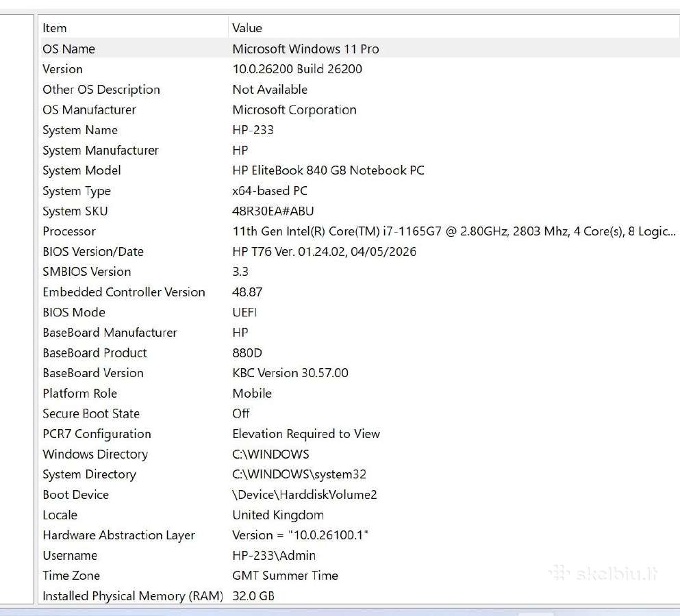The height and width of the screenshot is (616, 680).
Task: Click 'Elevation Required to View' value
Action: tap(306, 434)
